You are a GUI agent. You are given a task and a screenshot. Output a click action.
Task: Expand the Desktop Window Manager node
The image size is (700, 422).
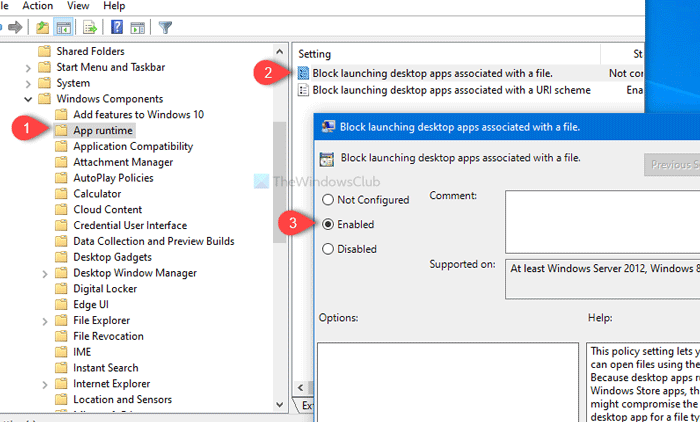coord(45,274)
